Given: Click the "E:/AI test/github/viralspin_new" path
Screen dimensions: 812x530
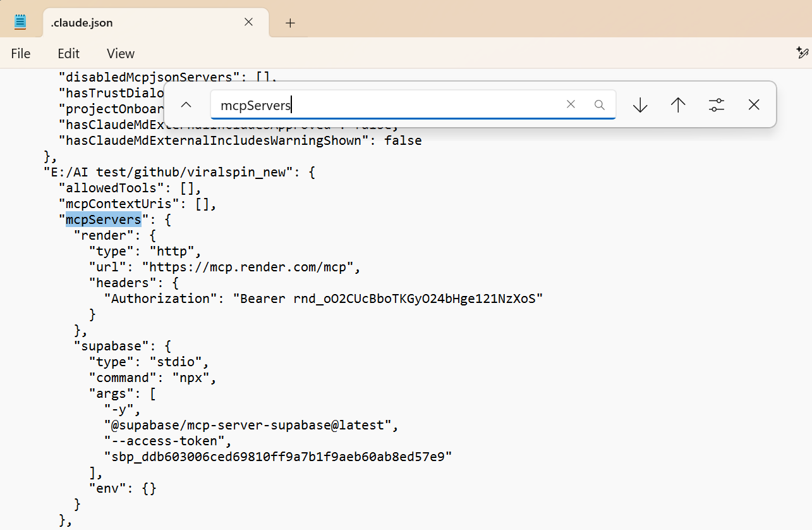Looking at the screenshot, I should click(x=169, y=172).
